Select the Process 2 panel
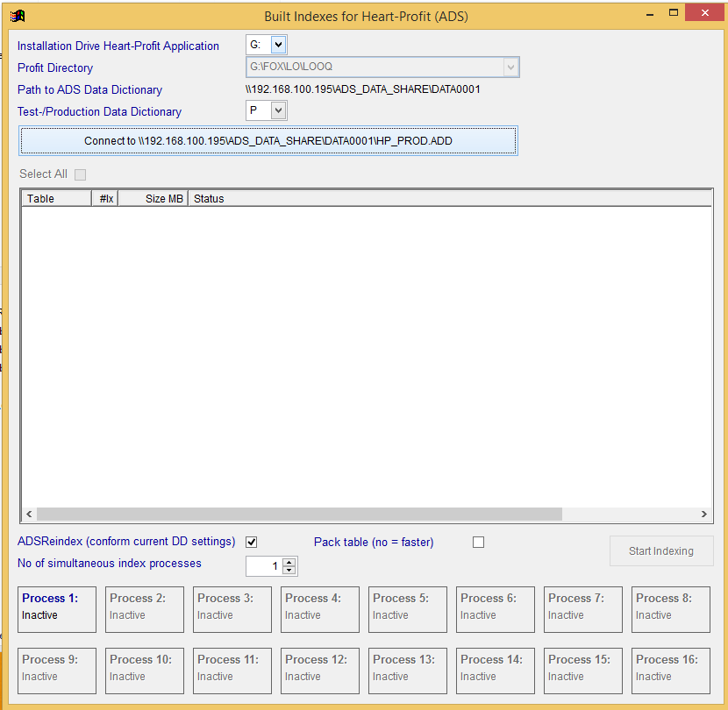Image resolution: width=728 pixels, height=710 pixels. pos(145,609)
